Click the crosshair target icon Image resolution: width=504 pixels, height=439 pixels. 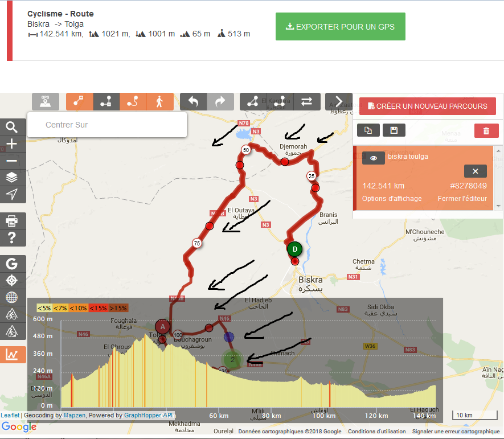tap(12, 281)
